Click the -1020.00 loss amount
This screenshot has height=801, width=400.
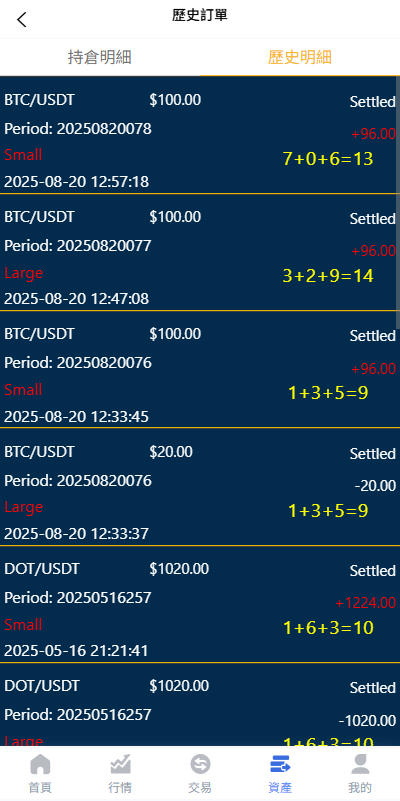tap(367, 721)
